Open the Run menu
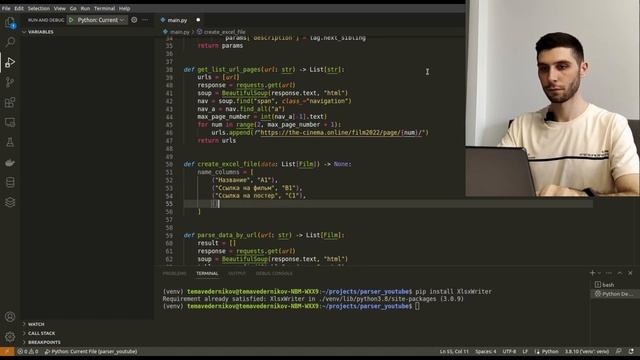Viewport: 640px width, 360px height. coord(85,8)
